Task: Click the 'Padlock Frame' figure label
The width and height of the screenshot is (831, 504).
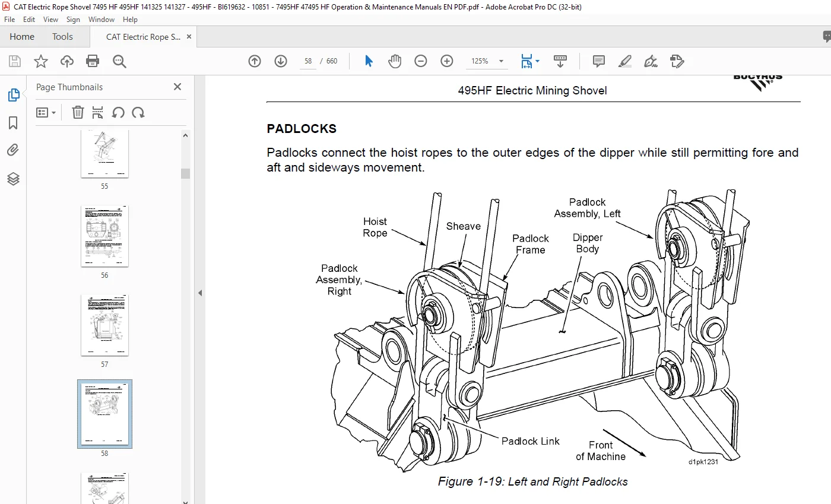Action: click(x=531, y=244)
